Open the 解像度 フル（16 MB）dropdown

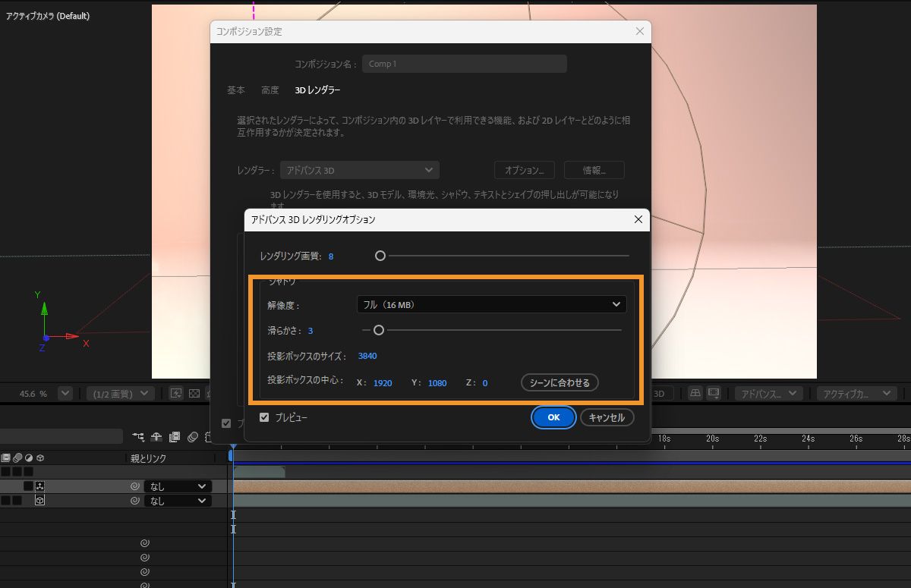pyautogui.click(x=491, y=303)
